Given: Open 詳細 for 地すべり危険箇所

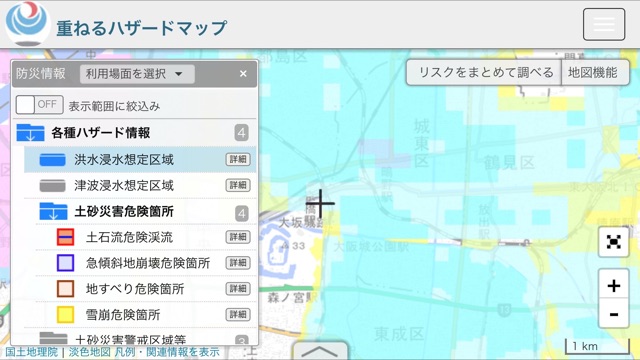Looking at the screenshot, I should point(238,289).
